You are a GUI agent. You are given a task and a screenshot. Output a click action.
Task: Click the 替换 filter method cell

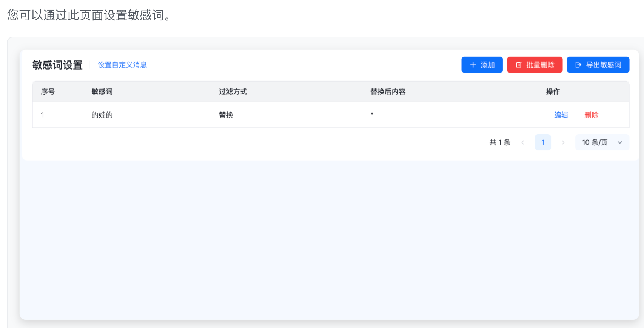(226, 115)
